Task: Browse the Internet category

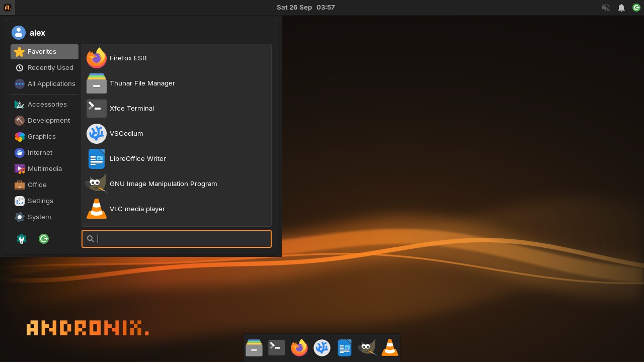Action: (x=44, y=152)
